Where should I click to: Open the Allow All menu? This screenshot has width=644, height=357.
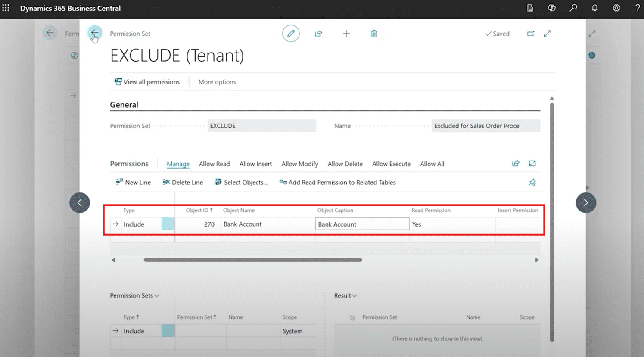(432, 164)
